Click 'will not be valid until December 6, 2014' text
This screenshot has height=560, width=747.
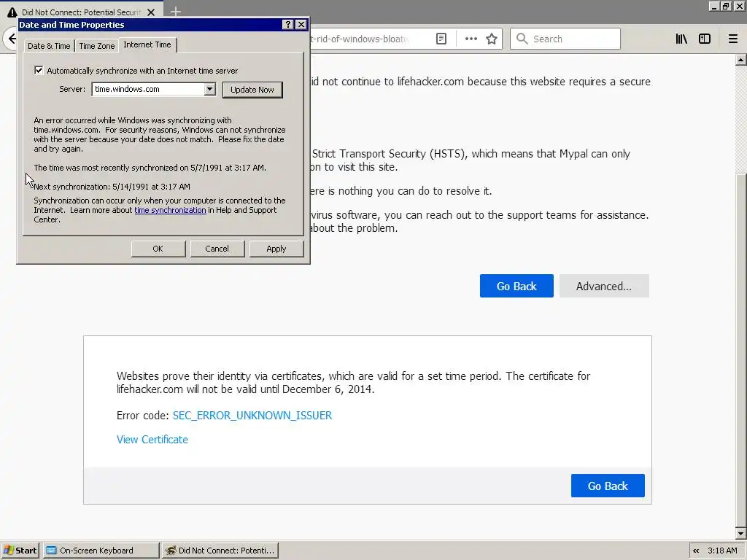pos(279,389)
